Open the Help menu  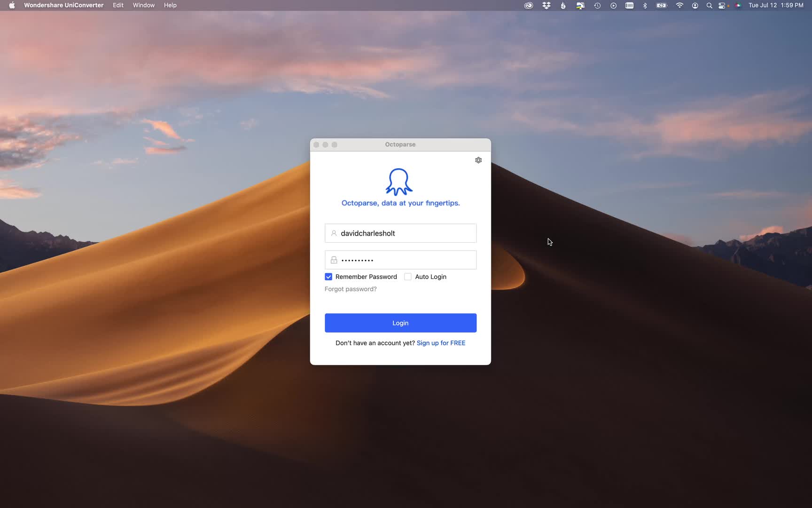tap(170, 5)
